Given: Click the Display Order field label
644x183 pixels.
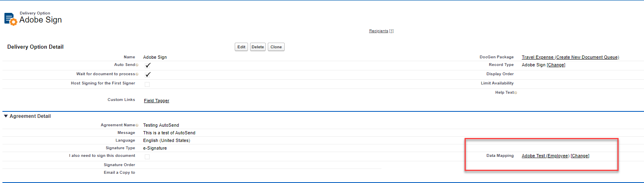Looking at the screenshot, I should pyautogui.click(x=500, y=74).
